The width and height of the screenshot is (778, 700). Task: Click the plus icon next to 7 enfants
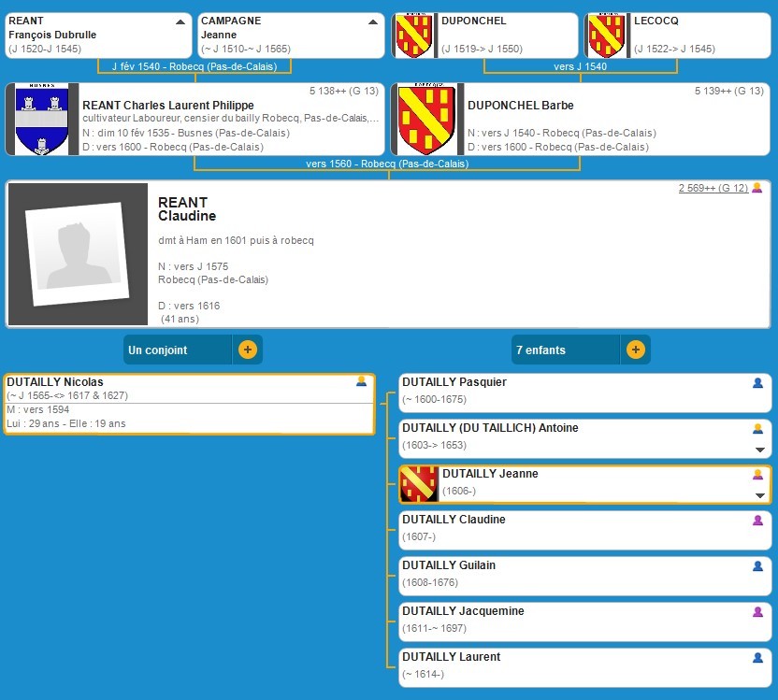tap(635, 350)
